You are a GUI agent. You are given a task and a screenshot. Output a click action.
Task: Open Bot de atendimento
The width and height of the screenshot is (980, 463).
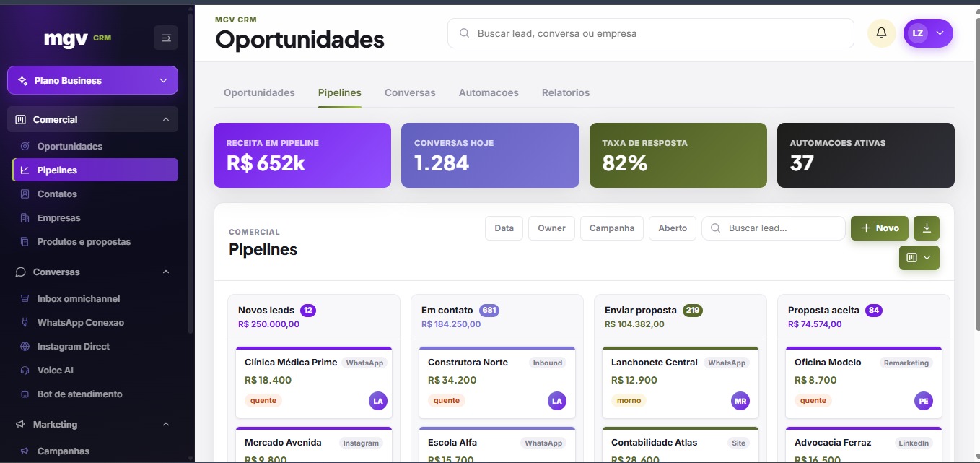pos(95,394)
